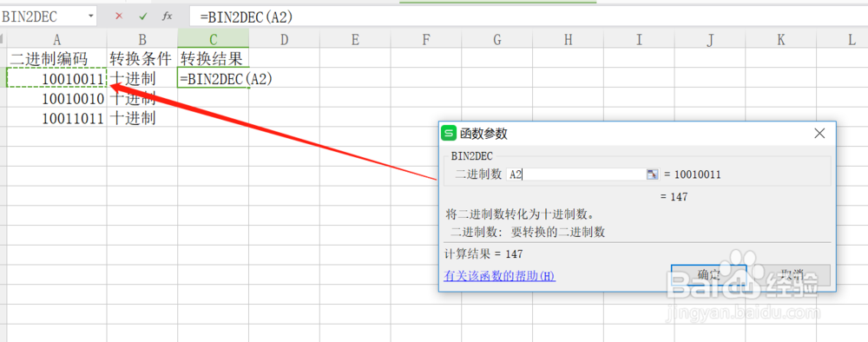Click the Name Box showing BIN2DEC

pyautogui.click(x=43, y=16)
